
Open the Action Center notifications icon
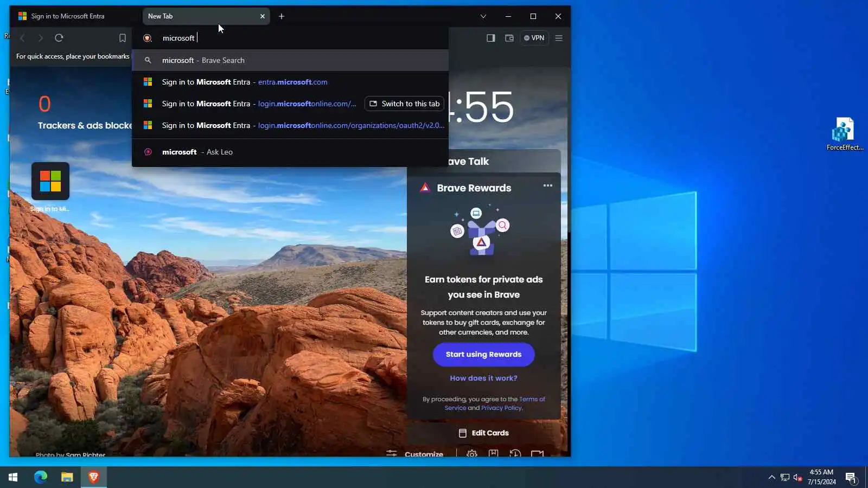[x=851, y=477]
